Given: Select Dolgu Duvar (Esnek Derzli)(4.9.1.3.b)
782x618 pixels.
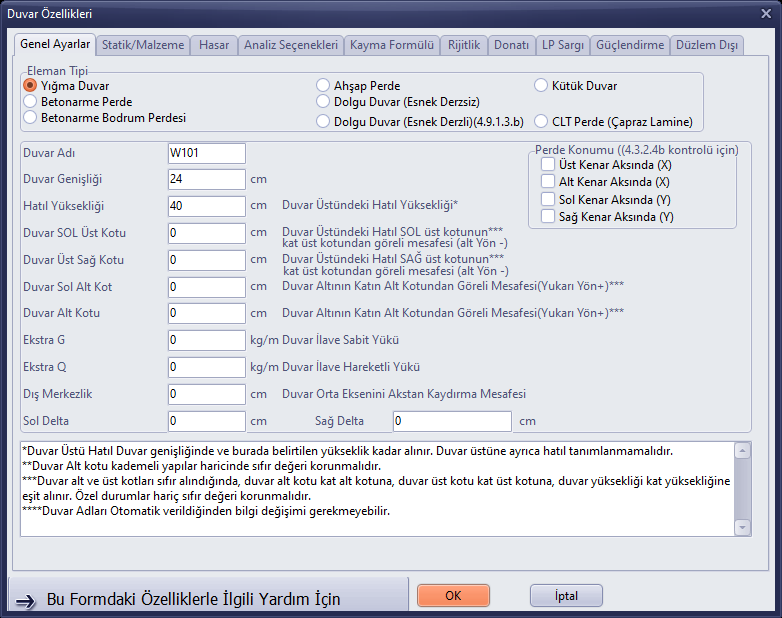Looking at the screenshot, I should [x=323, y=121].
